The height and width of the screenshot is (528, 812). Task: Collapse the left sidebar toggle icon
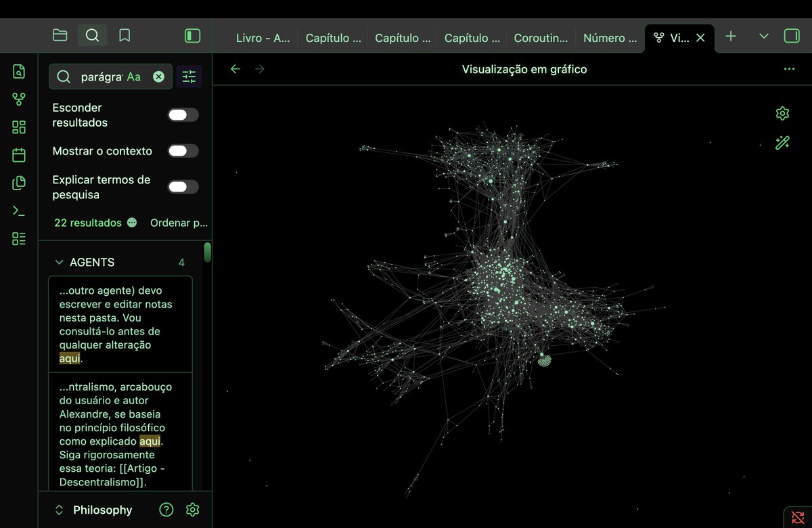click(x=193, y=35)
